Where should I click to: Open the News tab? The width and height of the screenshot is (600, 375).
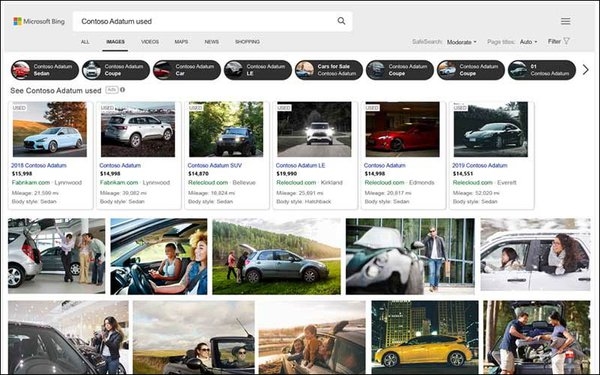click(212, 42)
